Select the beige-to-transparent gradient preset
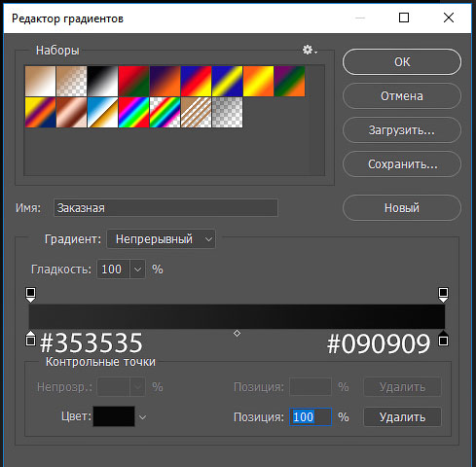476x467 pixels. [x=71, y=82]
